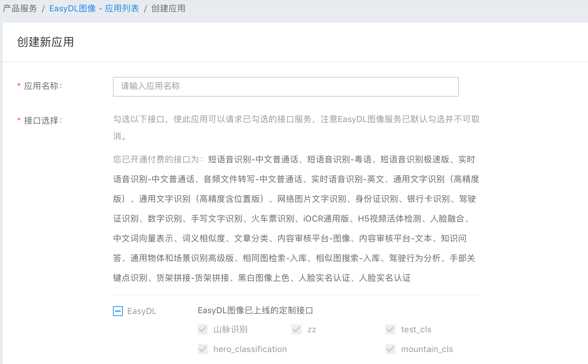Click the EasyDL group label text
This screenshot has width=588, height=364.
coord(142,311)
